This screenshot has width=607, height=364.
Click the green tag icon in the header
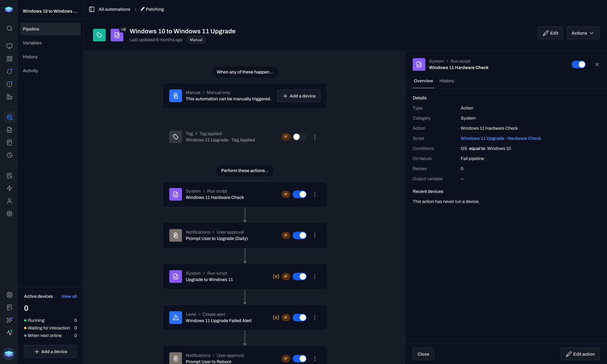99,35
